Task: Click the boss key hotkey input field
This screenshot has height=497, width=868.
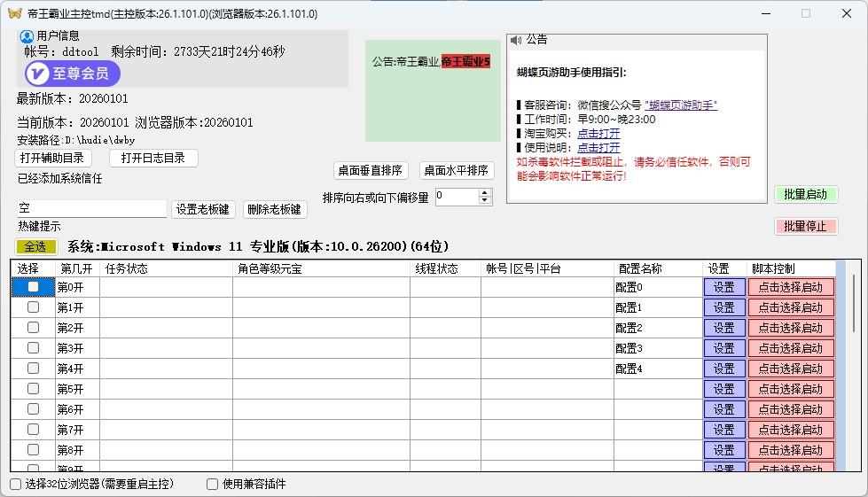Action: click(x=91, y=209)
